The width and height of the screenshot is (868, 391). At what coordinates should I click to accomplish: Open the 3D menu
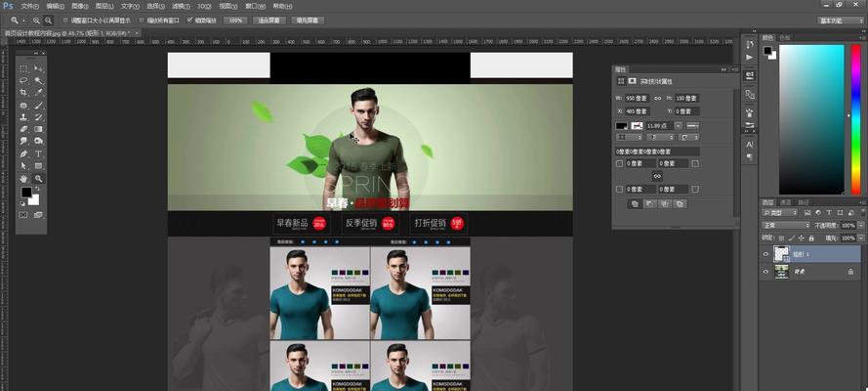[x=205, y=6]
